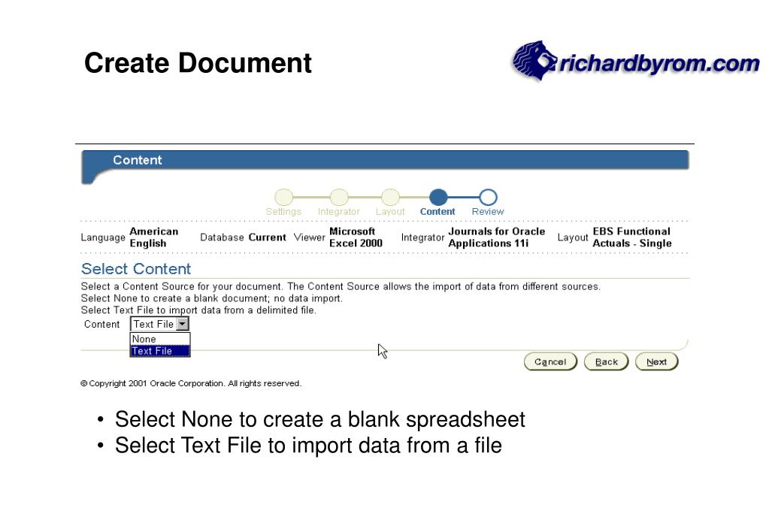Click the Cancel button
769x532 pixels.
coord(550,362)
